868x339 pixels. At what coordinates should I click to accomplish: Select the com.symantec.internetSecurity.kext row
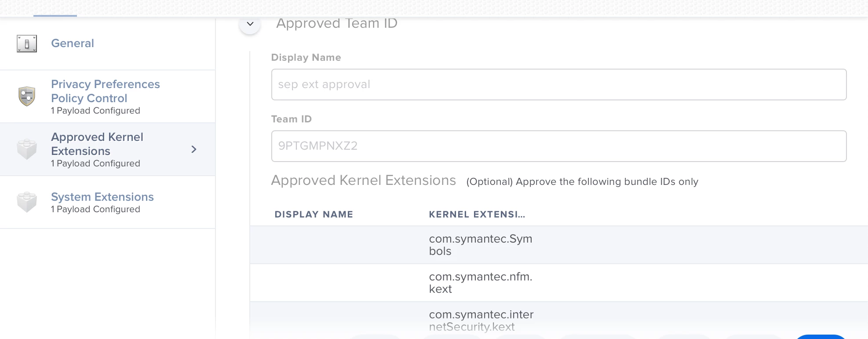pyautogui.click(x=481, y=320)
